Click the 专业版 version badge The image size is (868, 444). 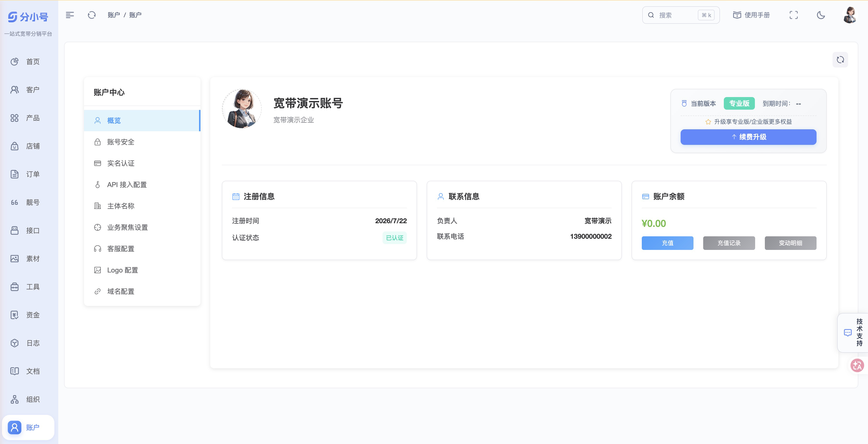click(x=739, y=103)
